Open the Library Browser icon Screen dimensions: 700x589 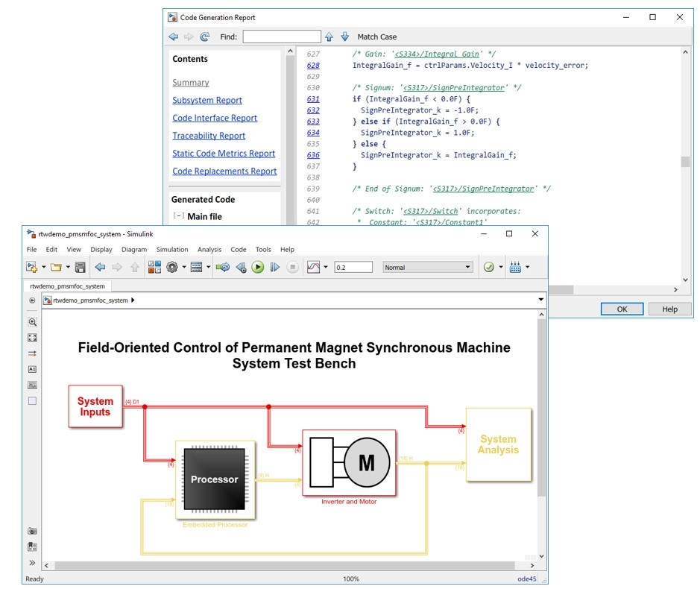[x=154, y=267]
